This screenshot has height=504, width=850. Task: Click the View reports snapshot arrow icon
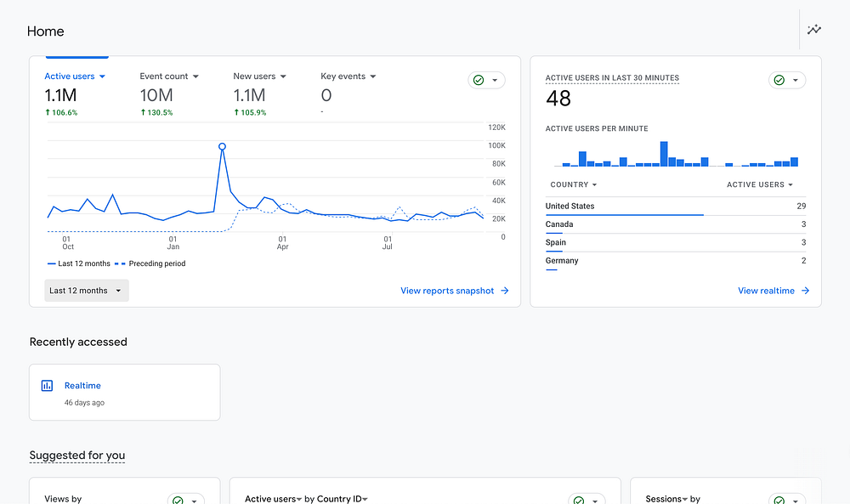505,291
